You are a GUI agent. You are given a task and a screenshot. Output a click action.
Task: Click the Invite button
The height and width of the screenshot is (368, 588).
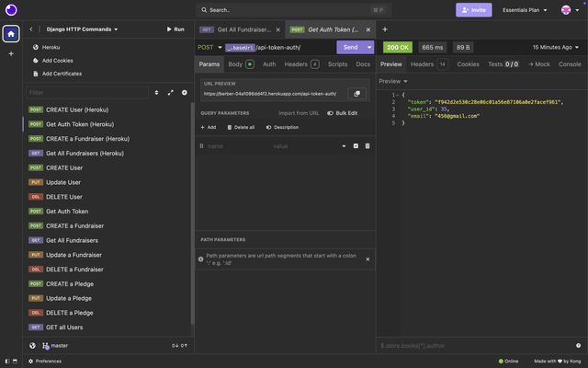click(474, 10)
